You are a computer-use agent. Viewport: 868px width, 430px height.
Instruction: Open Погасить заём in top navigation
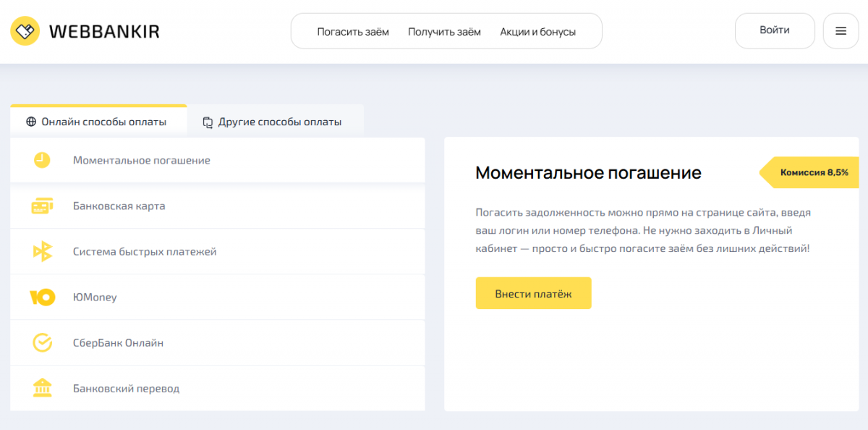353,32
